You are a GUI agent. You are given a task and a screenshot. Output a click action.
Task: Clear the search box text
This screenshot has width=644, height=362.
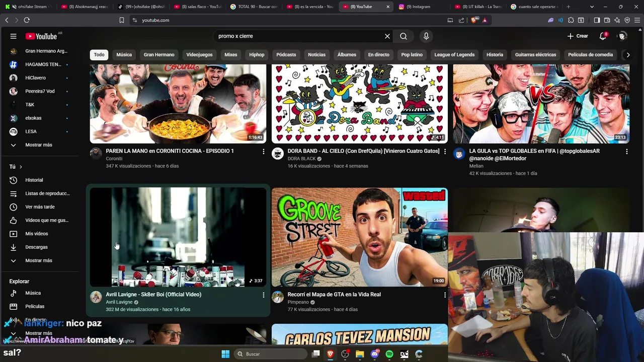[x=387, y=36]
